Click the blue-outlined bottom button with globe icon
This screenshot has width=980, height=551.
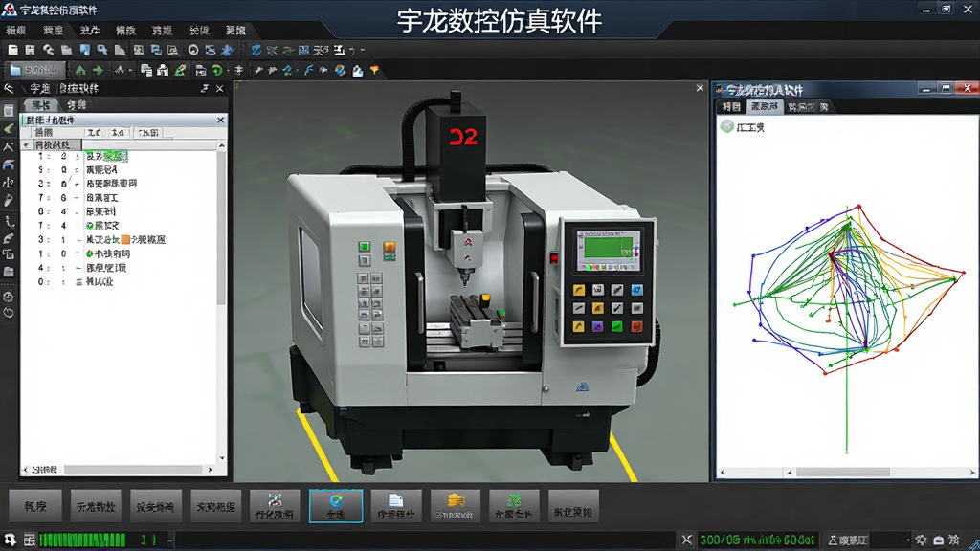pyautogui.click(x=336, y=506)
